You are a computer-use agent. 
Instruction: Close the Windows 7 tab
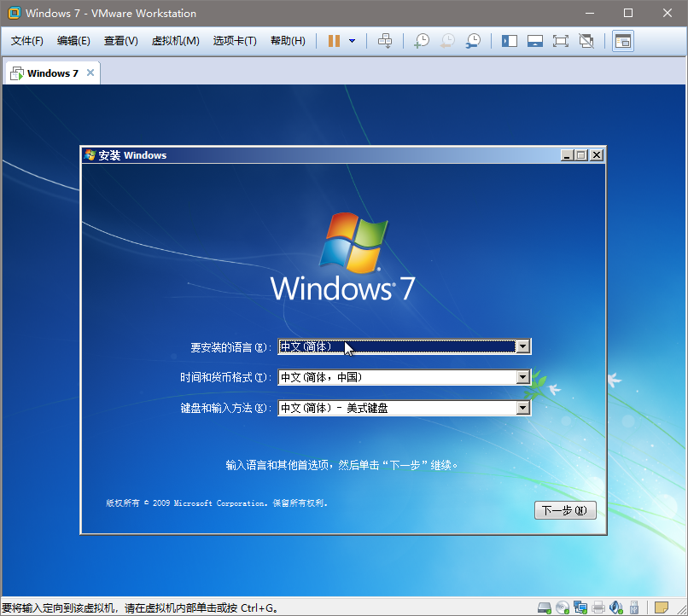coord(90,73)
